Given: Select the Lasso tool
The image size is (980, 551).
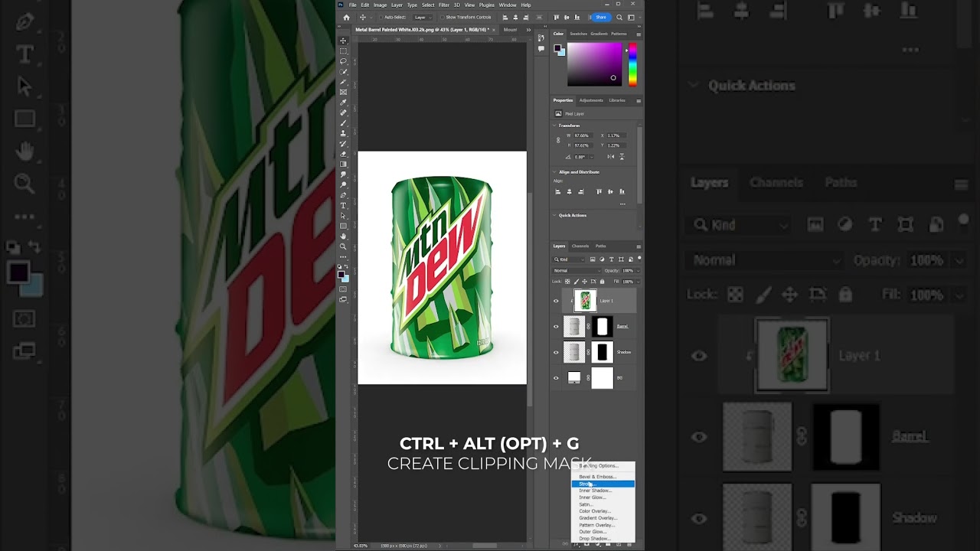Looking at the screenshot, I should (343, 61).
